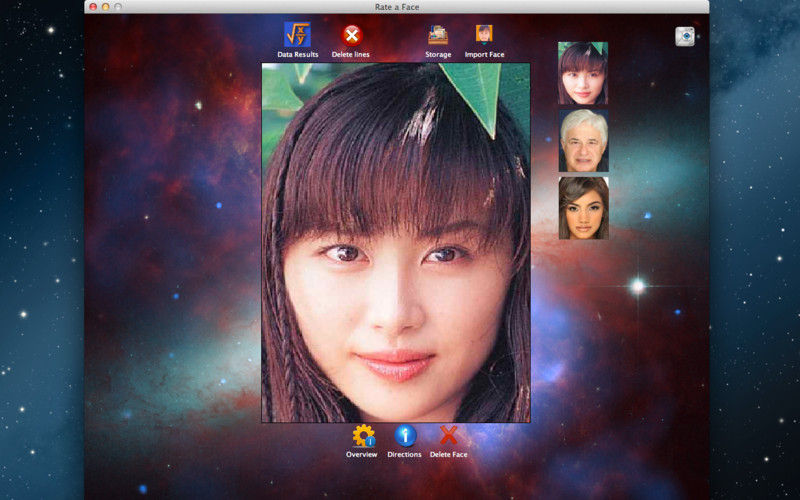Select the thumbnail with green leaves
Screen dimensions: 800x500
[x=583, y=73]
